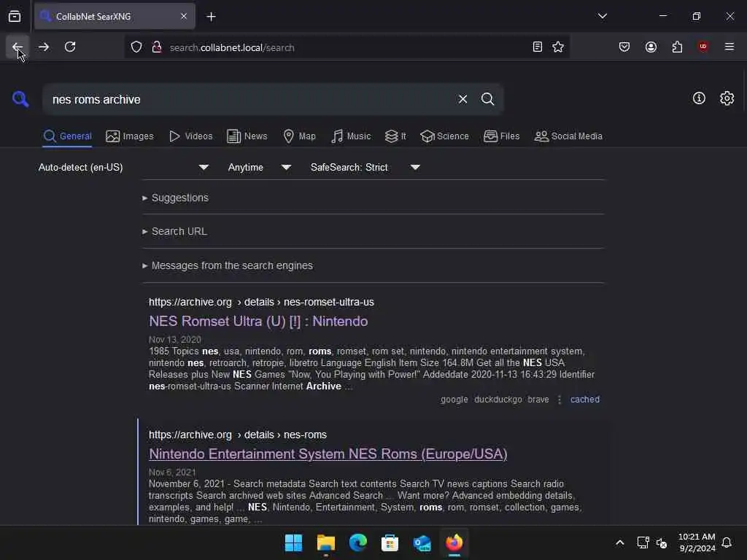Click the SearXNG magnifier logo
This screenshot has width=747, height=560.
tap(20, 99)
